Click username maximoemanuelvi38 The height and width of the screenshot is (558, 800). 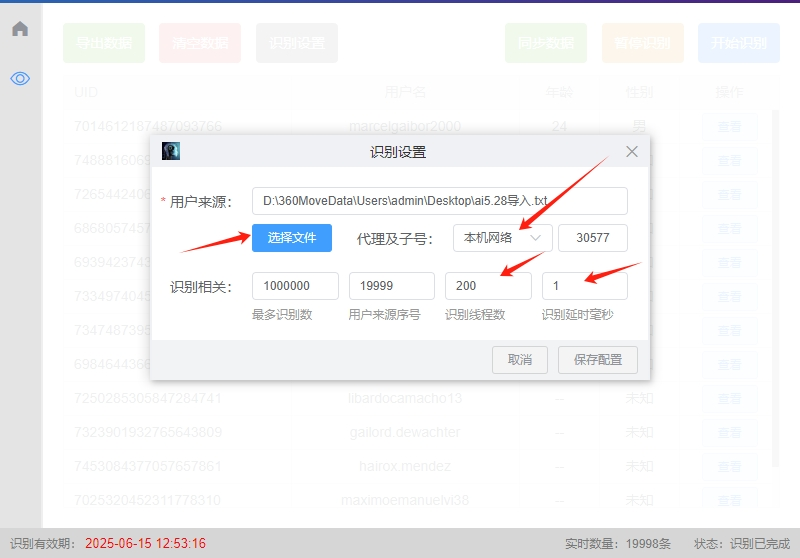pyautogui.click(x=405, y=500)
